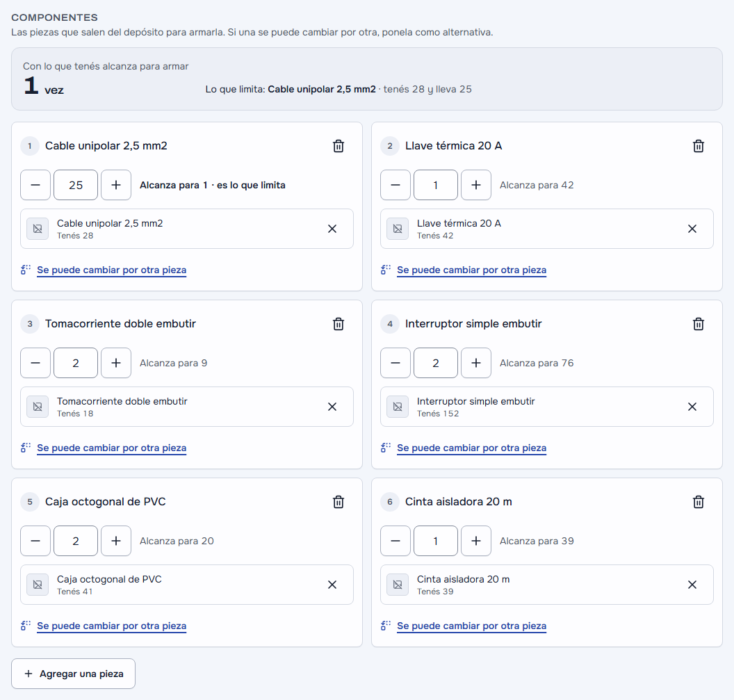
Task: Add an alternative piece for Cinta aisladora
Action: coord(471,626)
